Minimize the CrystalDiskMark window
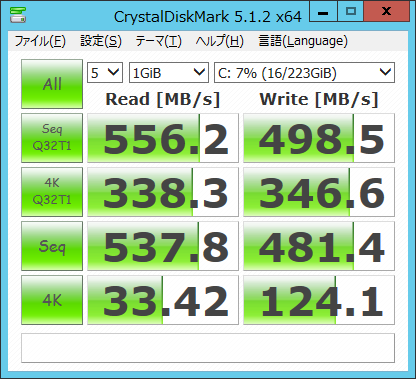 pos(323,12)
